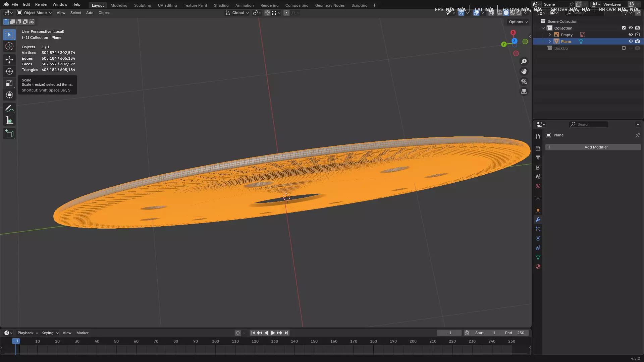The height and width of the screenshot is (362, 644).
Task: Open the Tool properties tab
Action: (x=538, y=136)
